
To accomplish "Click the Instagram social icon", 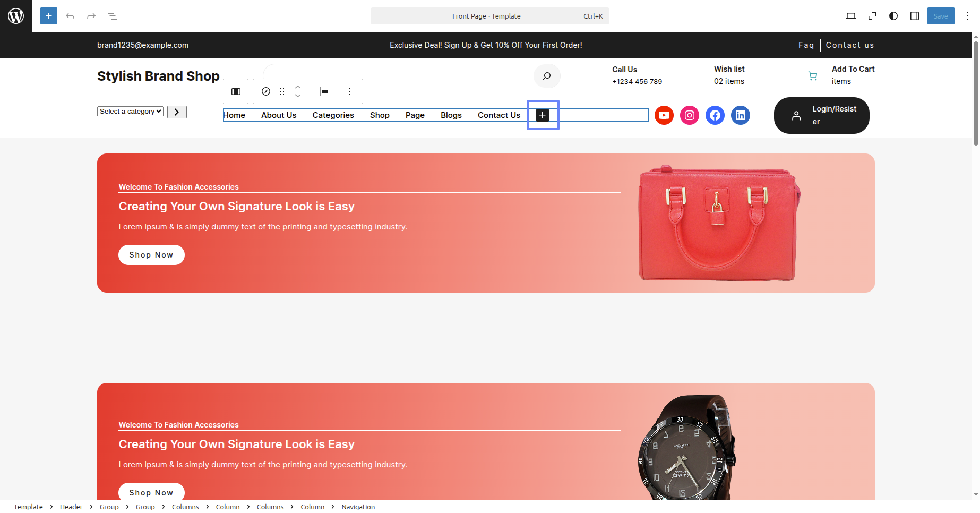I will (690, 115).
